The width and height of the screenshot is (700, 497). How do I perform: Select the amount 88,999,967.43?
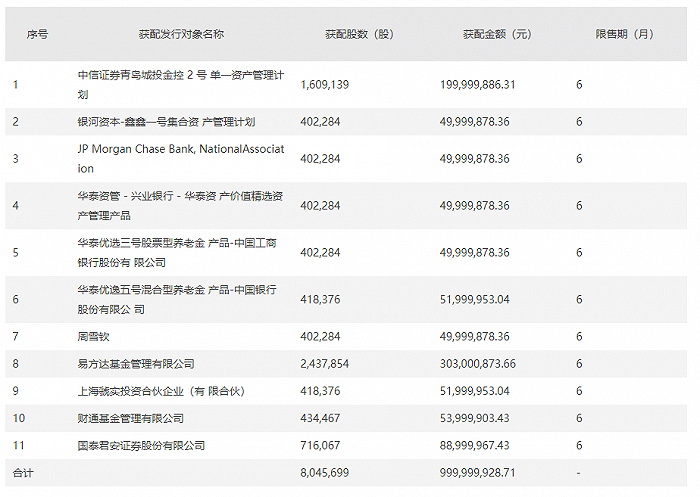pyautogui.click(x=475, y=445)
